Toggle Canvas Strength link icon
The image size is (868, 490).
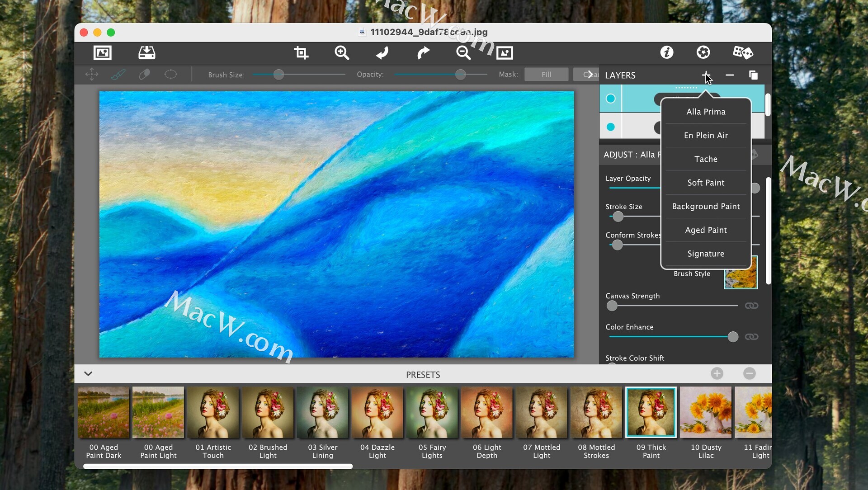coord(751,306)
